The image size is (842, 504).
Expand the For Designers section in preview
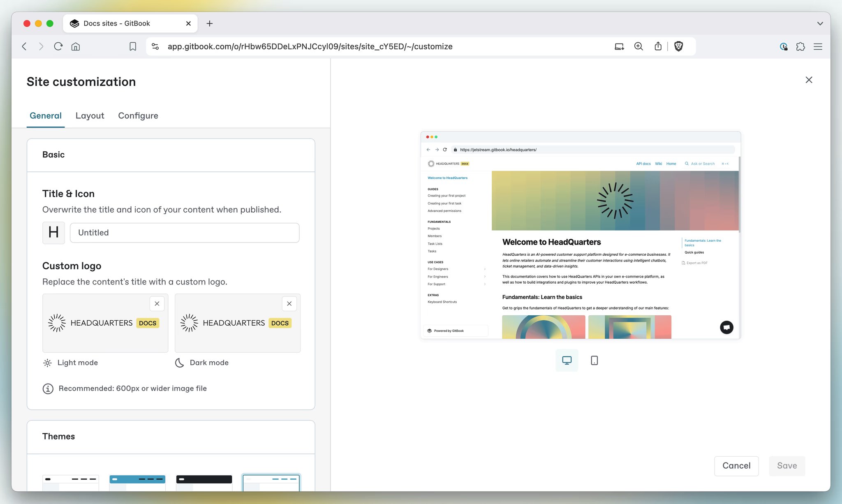(485, 269)
